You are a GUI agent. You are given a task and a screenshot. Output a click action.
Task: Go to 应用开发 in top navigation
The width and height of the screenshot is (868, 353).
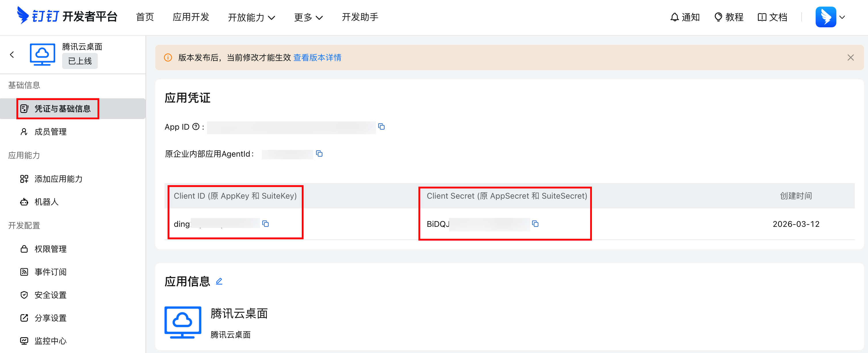pos(191,17)
